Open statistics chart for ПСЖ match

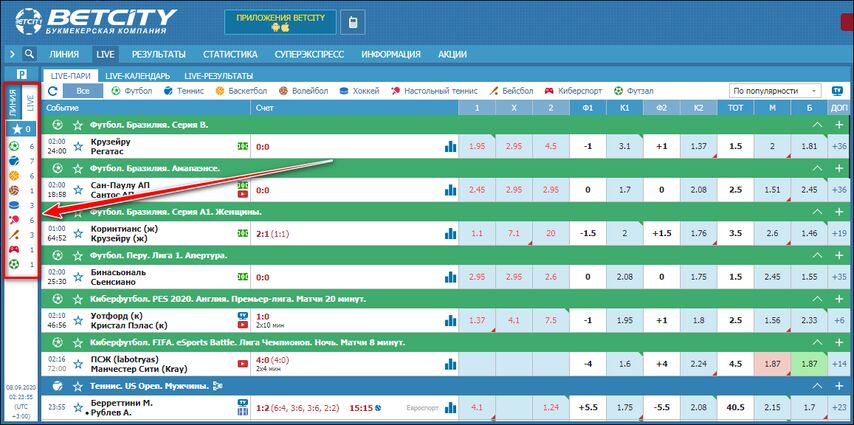(450, 364)
